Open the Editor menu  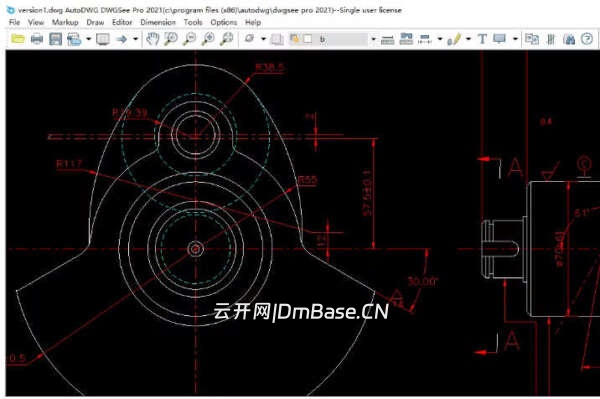point(122,22)
